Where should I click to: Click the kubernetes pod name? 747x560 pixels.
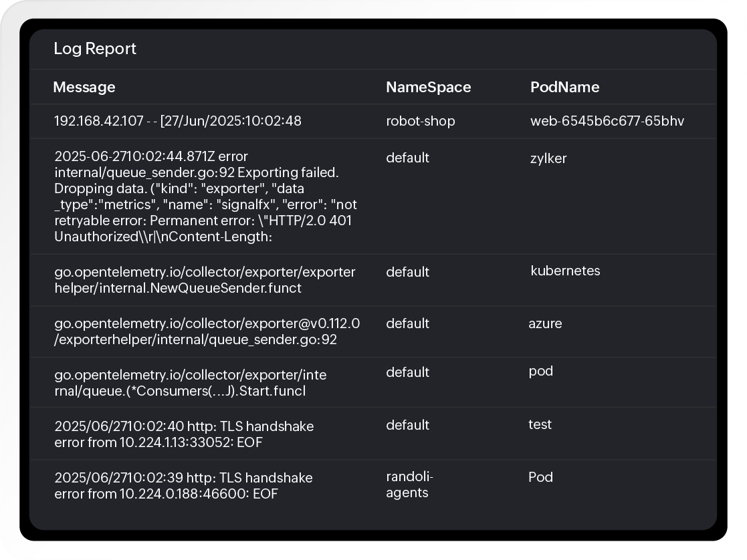(565, 271)
